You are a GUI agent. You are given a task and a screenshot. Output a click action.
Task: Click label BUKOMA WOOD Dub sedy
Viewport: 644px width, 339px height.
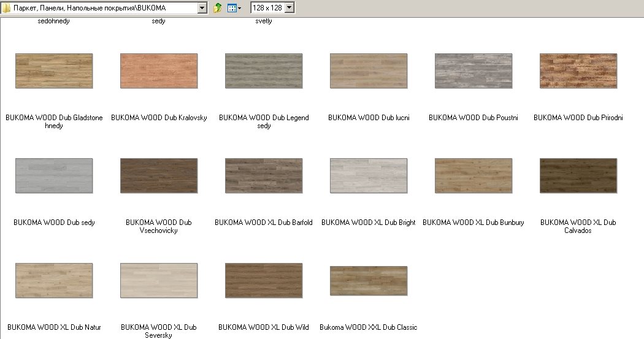54,223
